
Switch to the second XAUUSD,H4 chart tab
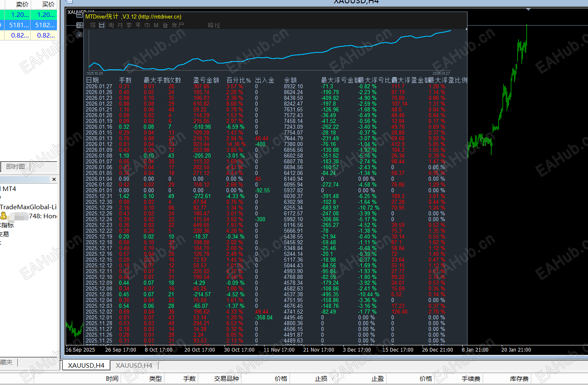[134, 365]
